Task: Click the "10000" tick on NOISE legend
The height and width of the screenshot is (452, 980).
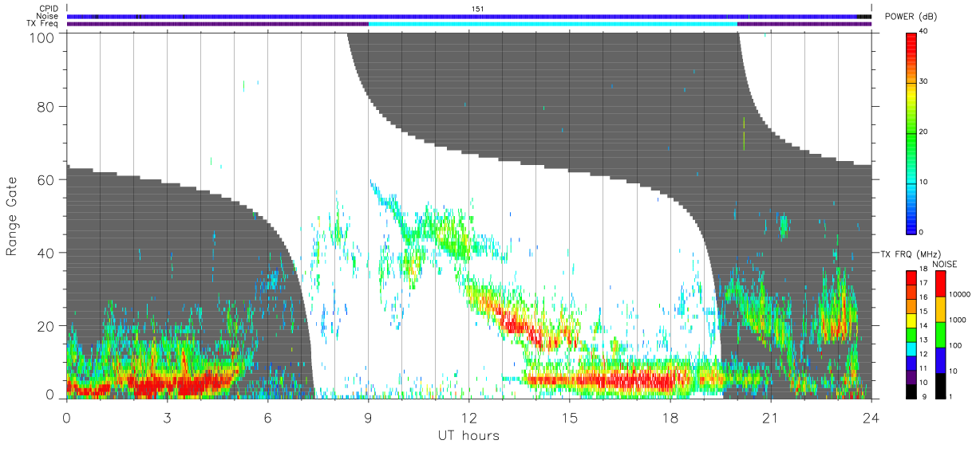Action: pos(961,296)
